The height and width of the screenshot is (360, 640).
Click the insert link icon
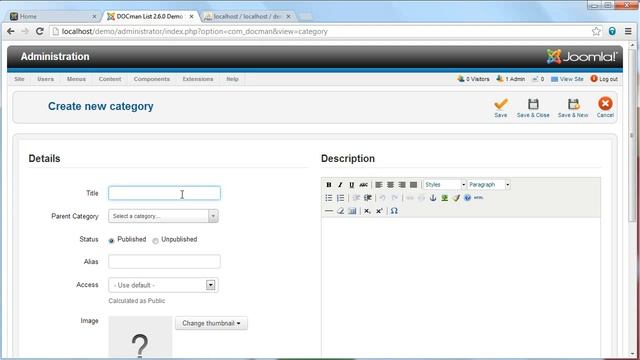[410, 198]
